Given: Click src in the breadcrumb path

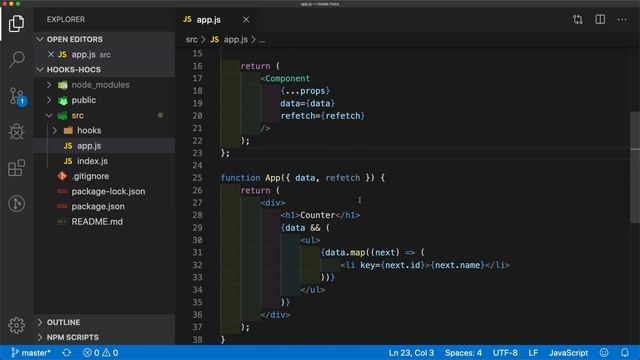Looking at the screenshot, I should pos(191,40).
